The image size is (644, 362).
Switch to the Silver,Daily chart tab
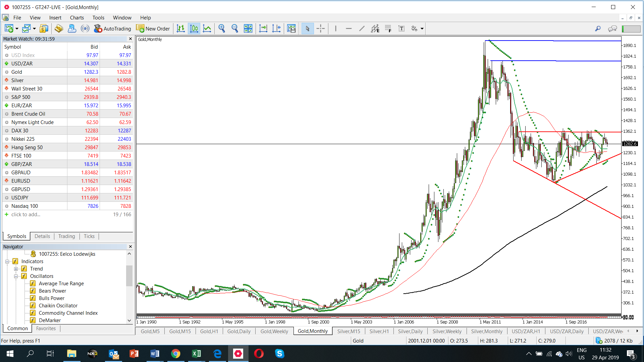[410, 331]
